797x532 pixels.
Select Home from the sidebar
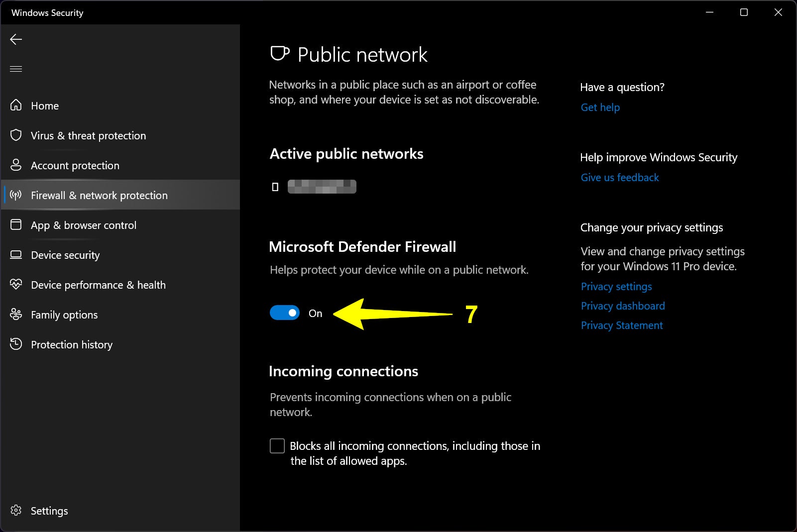tap(44, 106)
